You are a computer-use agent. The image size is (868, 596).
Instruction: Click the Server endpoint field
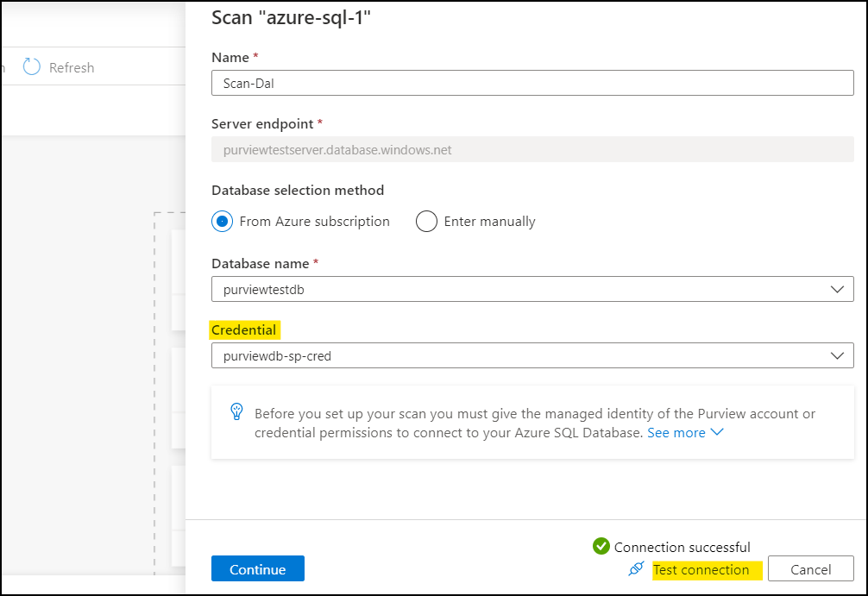[531, 149]
